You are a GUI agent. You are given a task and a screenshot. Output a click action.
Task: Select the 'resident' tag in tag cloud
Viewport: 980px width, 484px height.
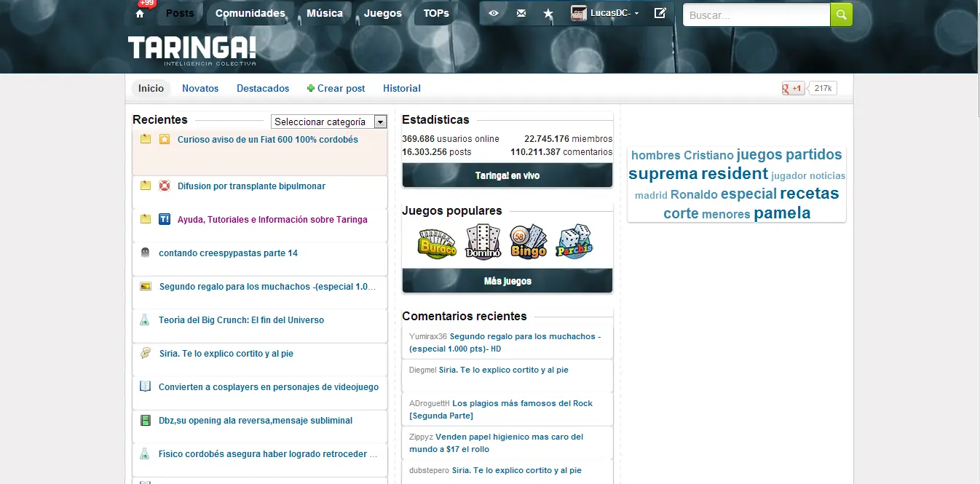[735, 174]
